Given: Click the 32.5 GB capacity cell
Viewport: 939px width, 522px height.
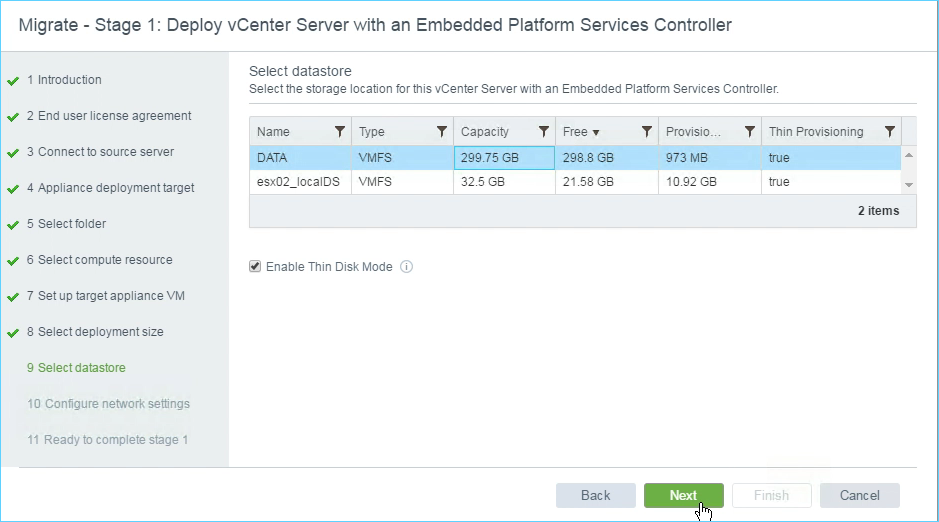Looking at the screenshot, I should click(x=504, y=182).
